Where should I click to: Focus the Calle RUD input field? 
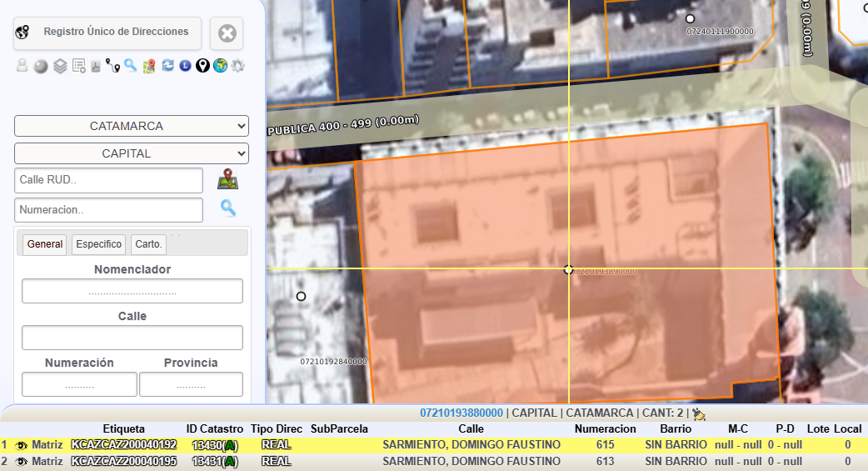108,180
